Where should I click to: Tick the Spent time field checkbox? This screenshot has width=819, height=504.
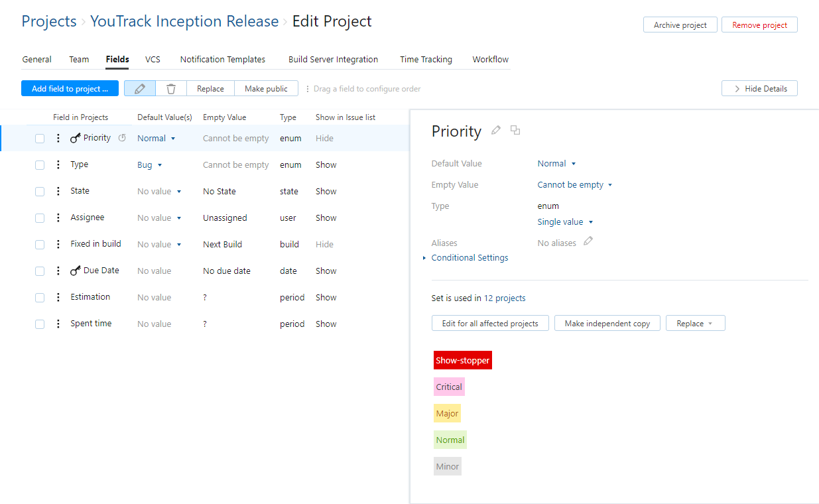[x=40, y=324]
